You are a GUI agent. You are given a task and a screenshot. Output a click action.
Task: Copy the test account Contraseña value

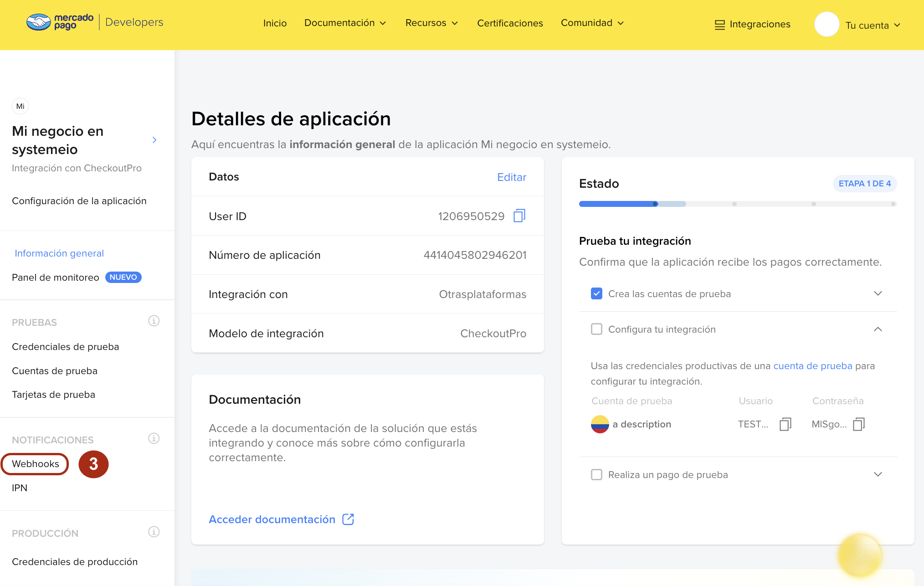(x=859, y=424)
